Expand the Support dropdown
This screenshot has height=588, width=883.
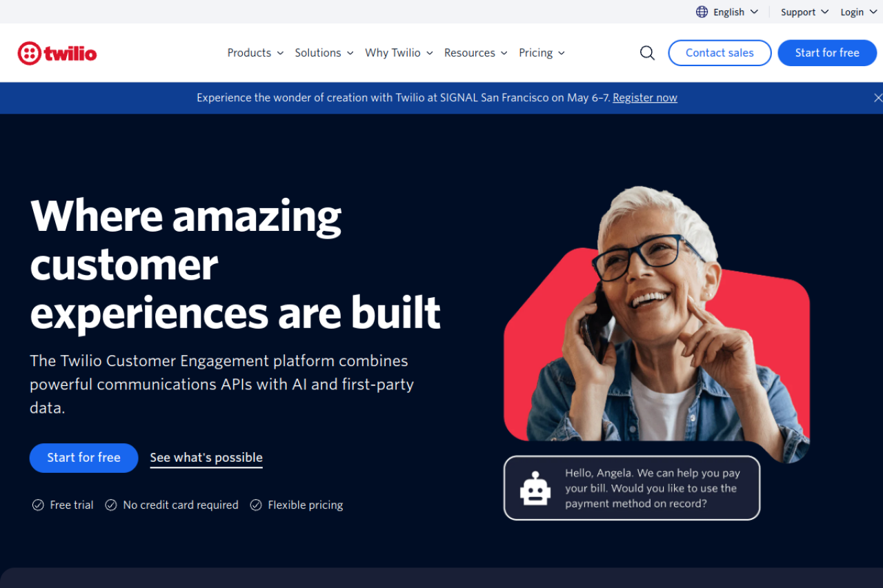tap(804, 12)
